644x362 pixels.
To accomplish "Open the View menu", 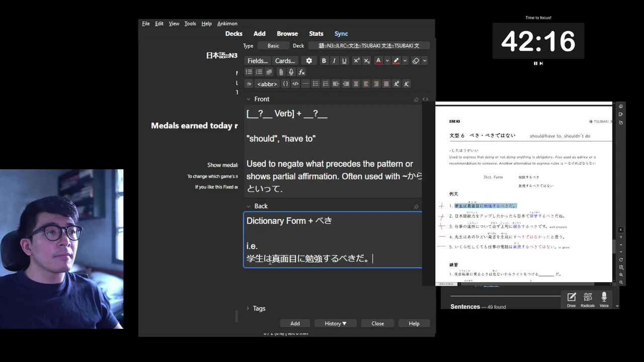I will (x=174, y=24).
